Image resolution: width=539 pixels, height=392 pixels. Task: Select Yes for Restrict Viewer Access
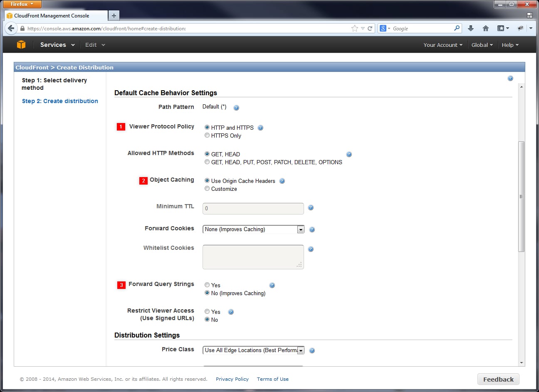tap(207, 311)
